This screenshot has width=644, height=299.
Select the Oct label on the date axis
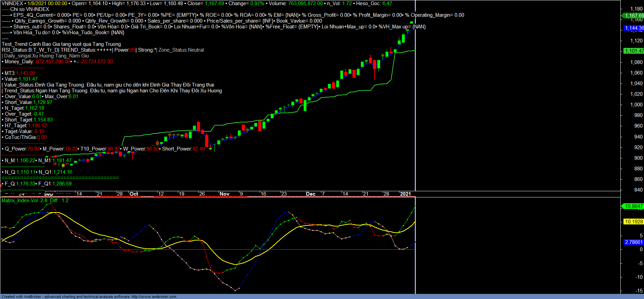pyautogui.click(x=134, y=194)
